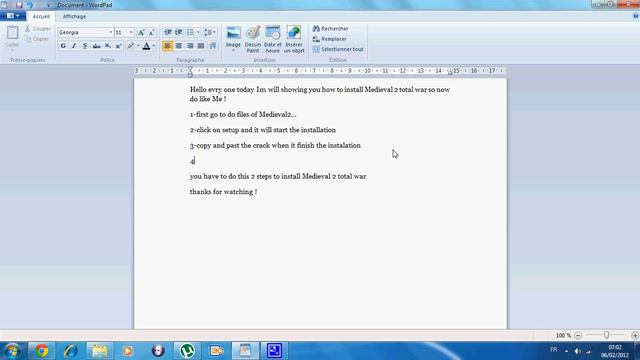Open the highlight color dropdown arrow
This screenshot has height=360, width=640.
[138, 46]
